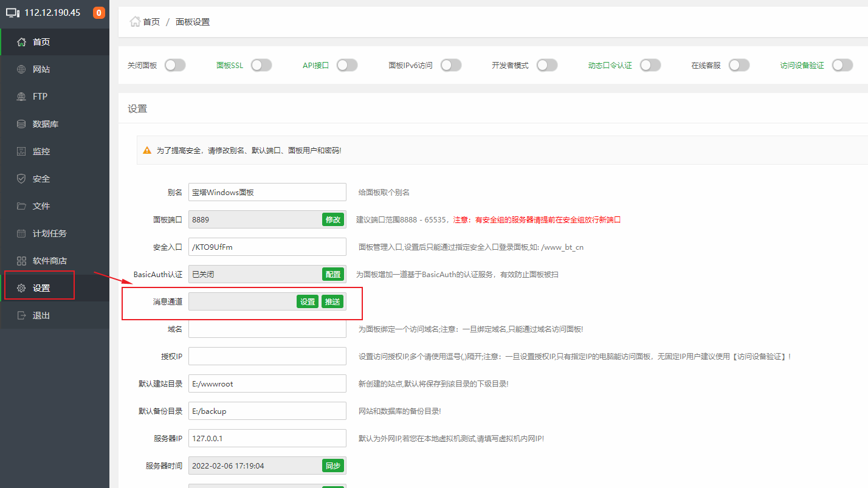Click the home icon in sidebar 首页
Screen dimensions: 868x488
(x=21, y=42)
